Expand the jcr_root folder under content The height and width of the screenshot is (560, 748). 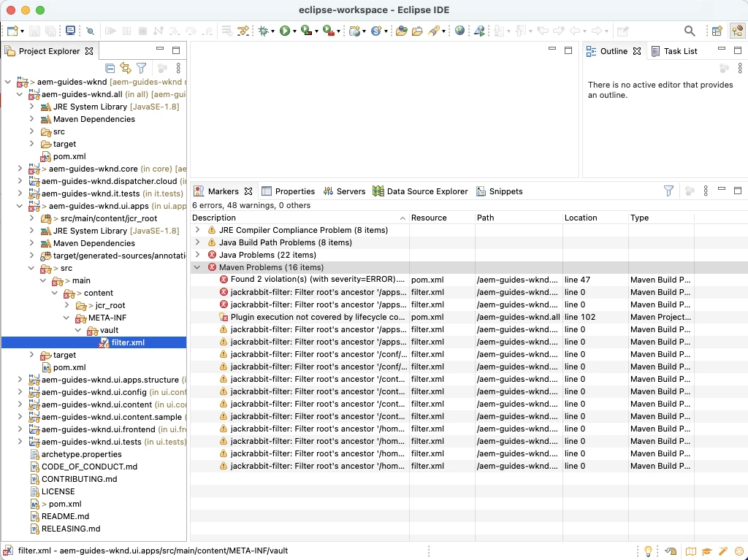pos(66,305)
